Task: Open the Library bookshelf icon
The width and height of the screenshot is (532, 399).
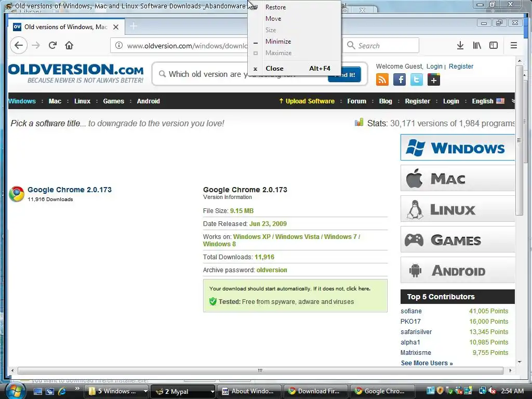Action: click(x=477, y=46)
